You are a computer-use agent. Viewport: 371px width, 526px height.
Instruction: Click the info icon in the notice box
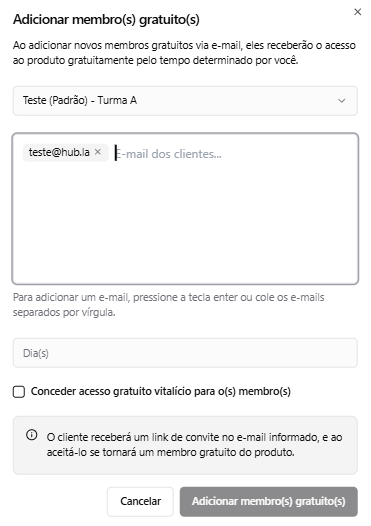32,435
